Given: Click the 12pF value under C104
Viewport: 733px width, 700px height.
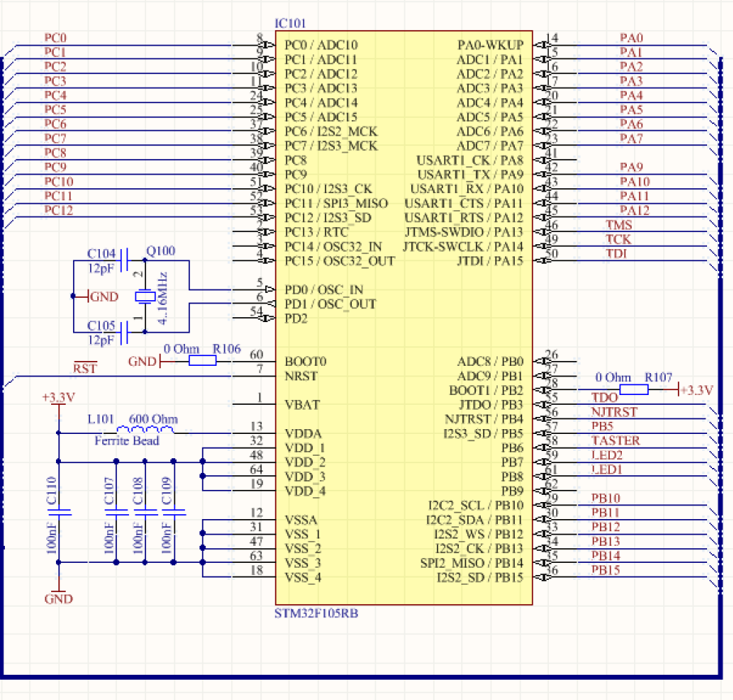Looking at the screenshot, I should (x=101, y=268).
